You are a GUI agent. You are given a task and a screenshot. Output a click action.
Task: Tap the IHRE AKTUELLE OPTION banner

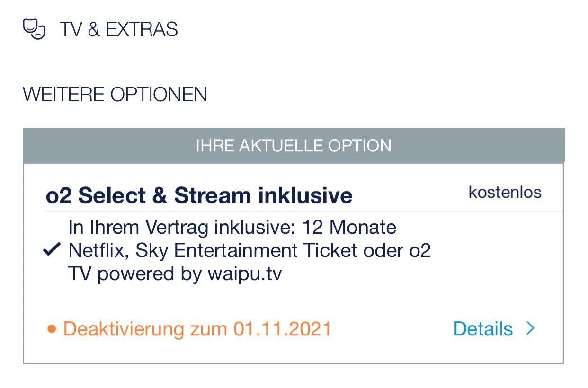tap(294, 146)
